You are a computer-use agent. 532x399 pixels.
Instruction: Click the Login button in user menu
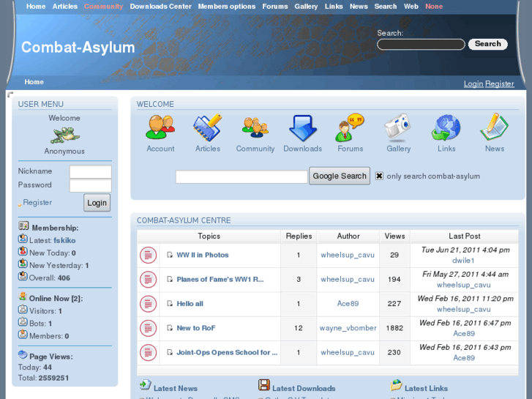point(97,203)
